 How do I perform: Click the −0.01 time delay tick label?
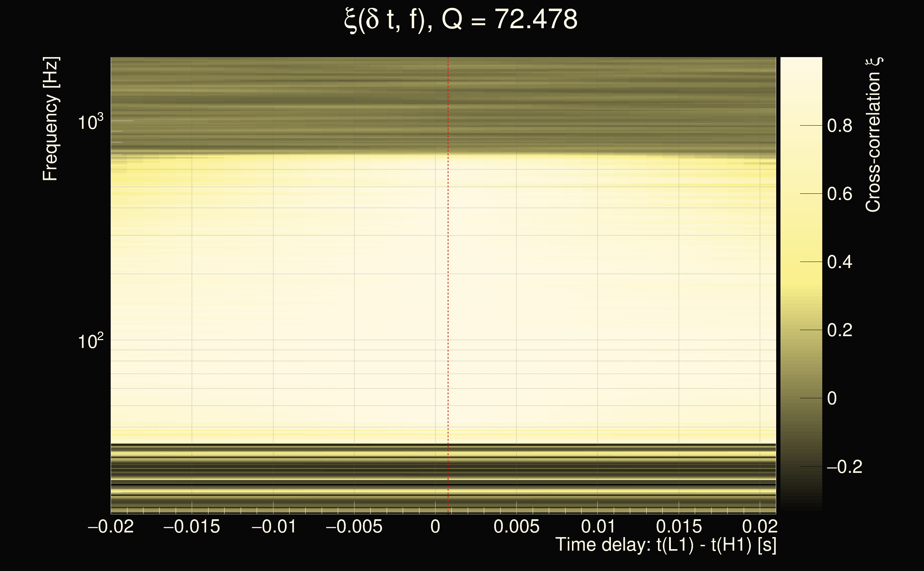pos(274,526)
